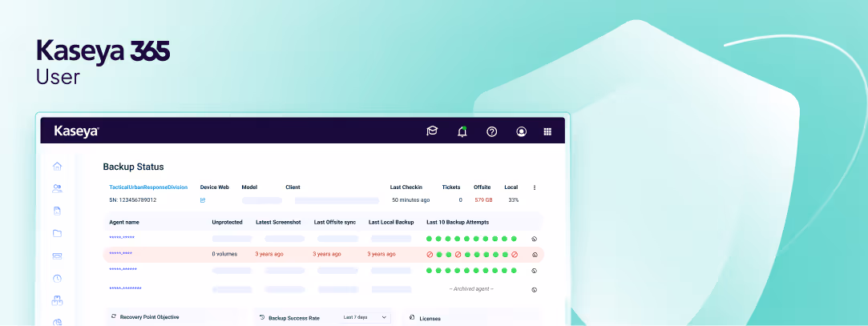Open the device card sidebar icon
This screenshot has width=868, height=326.
point(57,256)
